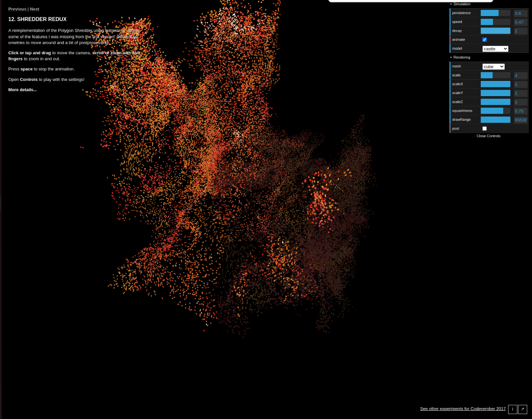The width and height of the screenshot is (532, 419).
Task: Click the drawRange value field
Action: [520, 120]
